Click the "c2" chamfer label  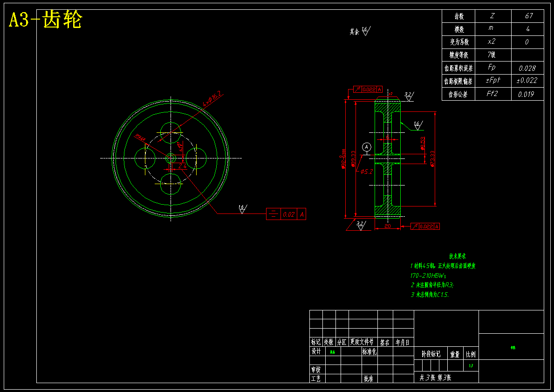[390, 94]
